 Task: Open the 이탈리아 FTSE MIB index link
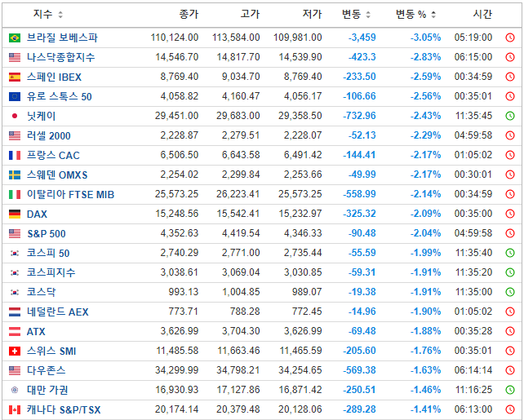[x=70, y=194]
